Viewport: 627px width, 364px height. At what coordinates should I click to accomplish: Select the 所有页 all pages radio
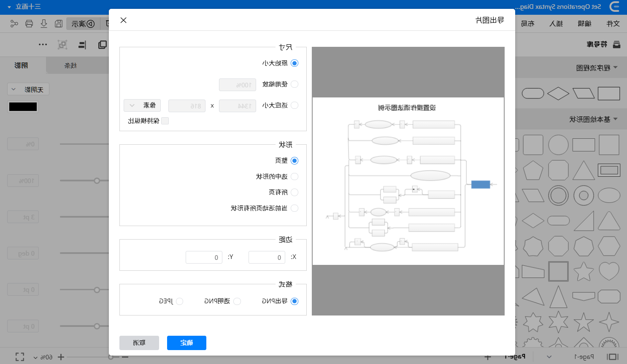pos(295,192)
